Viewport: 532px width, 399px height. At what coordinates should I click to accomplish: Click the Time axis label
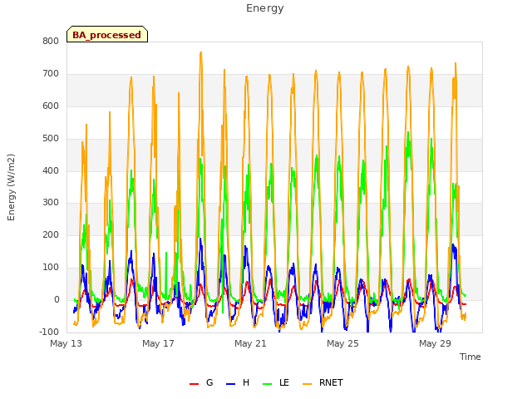[x=470, y=357]
